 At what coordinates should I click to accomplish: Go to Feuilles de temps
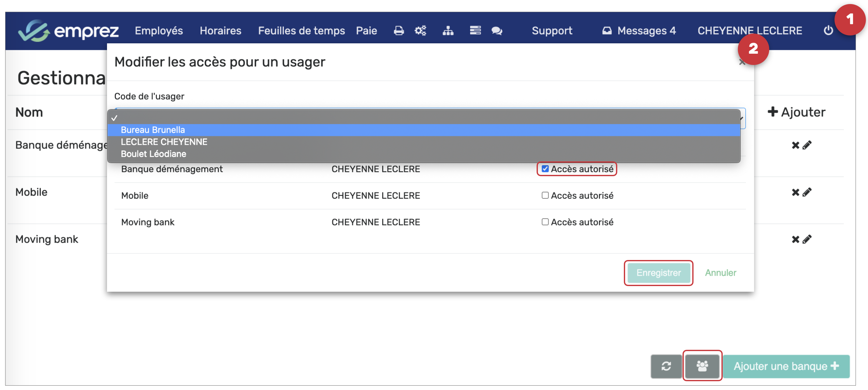(301, 31)
